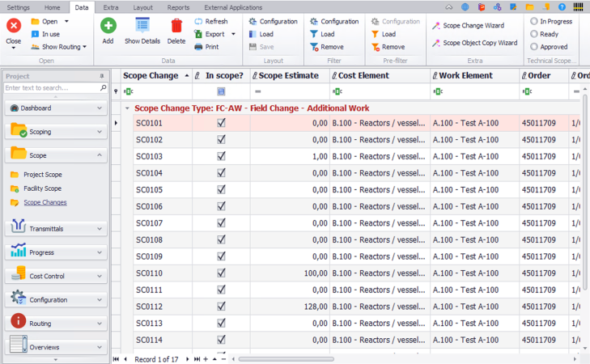Viewport: 590px width, 364px height.
Task: Click the sidebar search text field
Action: pos(50,87)
